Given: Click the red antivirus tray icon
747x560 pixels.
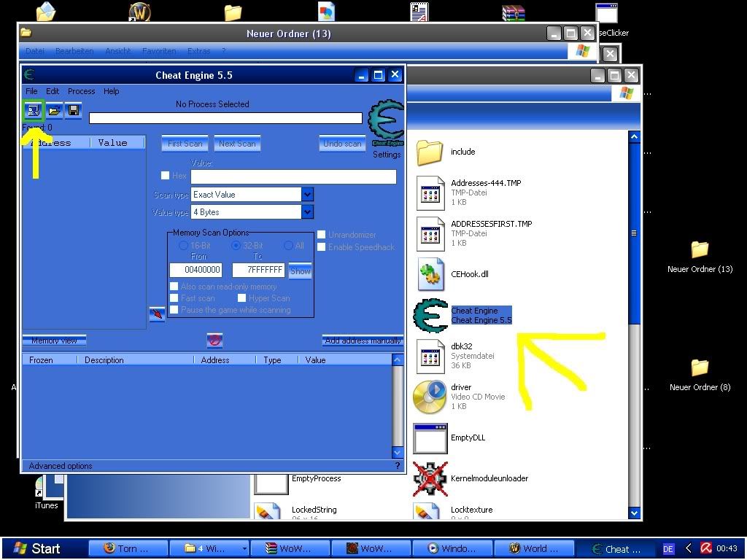Looking at the screenshot, I should 705,548.
